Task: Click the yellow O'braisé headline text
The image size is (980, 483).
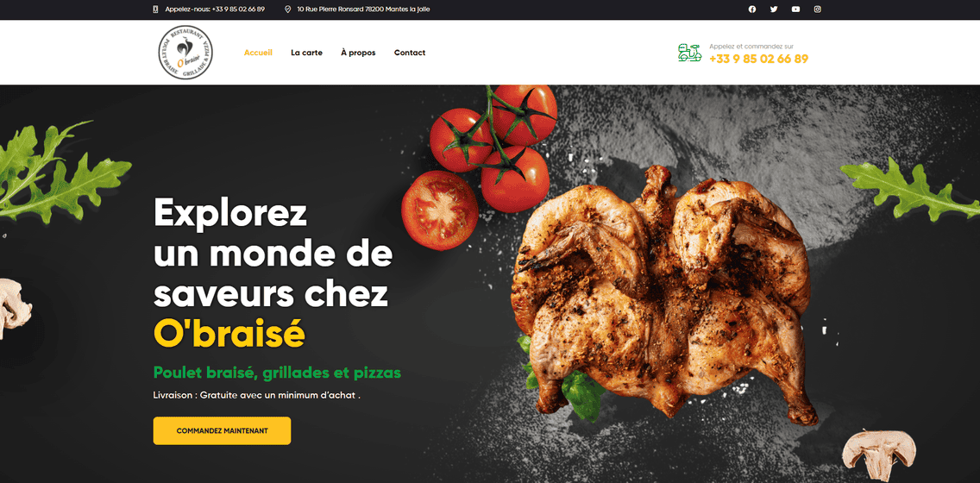Action: tap(229, 334)
